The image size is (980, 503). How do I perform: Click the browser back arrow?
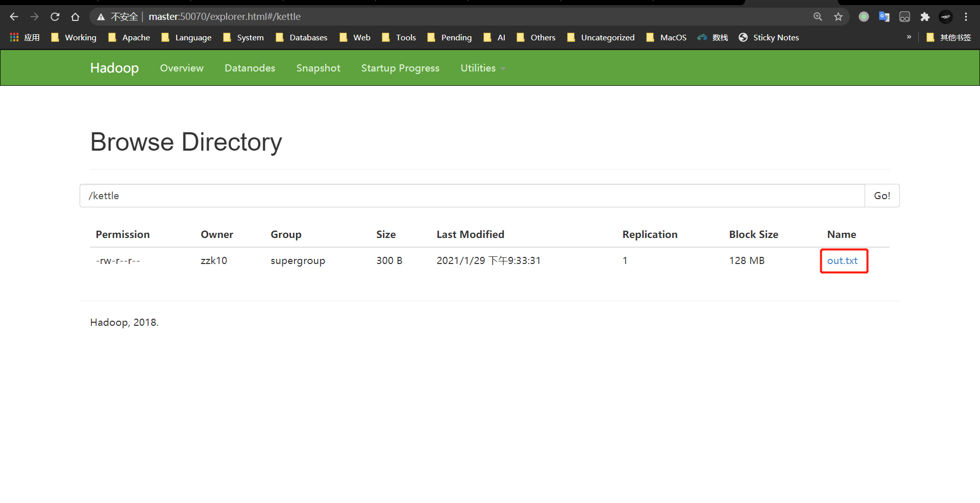pos(14,17)
